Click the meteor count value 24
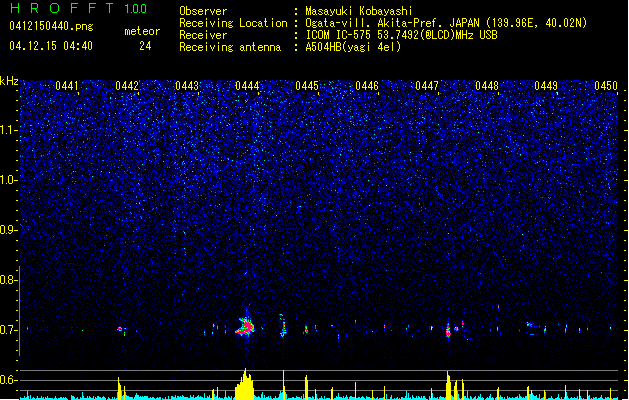This screenshot has width=629, height=400. coord(145,46)
